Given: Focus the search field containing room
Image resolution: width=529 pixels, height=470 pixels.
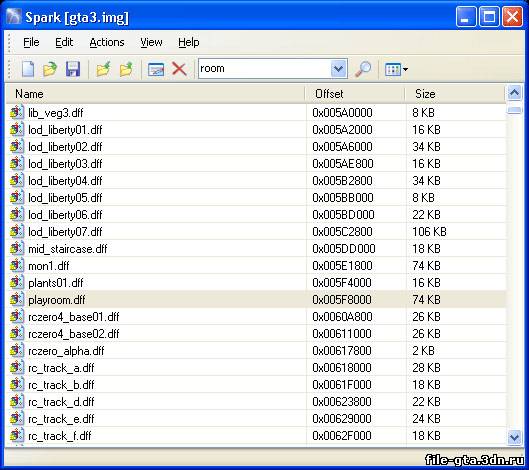Looking at the screenshot, I should (x=265, y=69).
